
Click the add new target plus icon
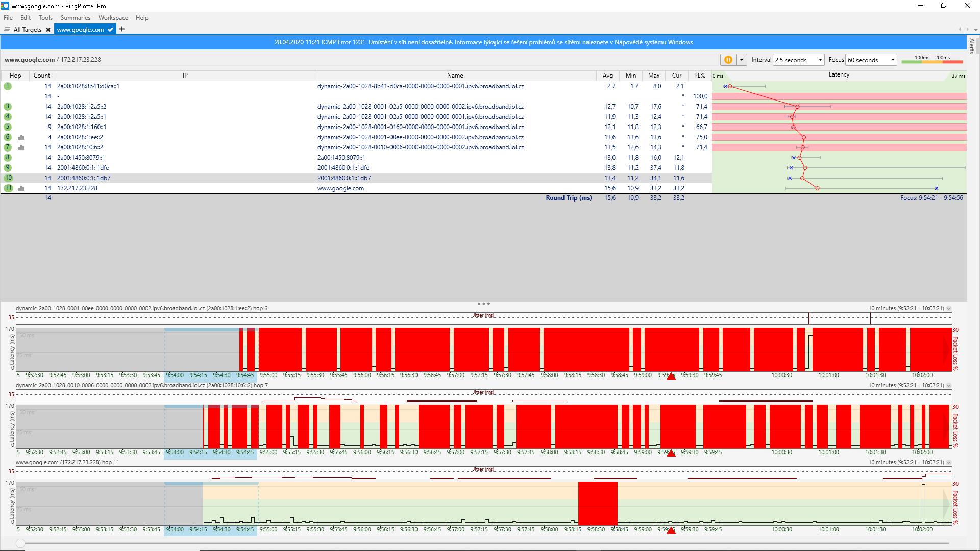pyautogui.click(x=122, y=29)
